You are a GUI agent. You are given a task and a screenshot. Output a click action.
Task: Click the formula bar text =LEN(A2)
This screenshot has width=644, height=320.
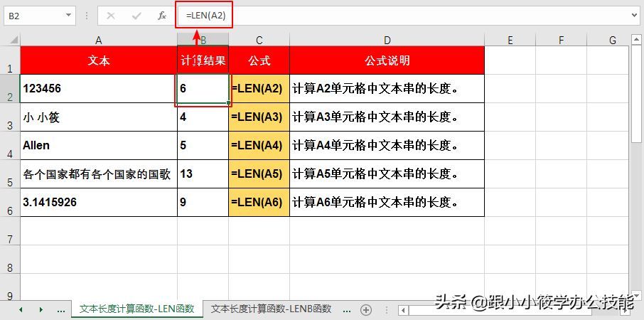tap(205, 16)
